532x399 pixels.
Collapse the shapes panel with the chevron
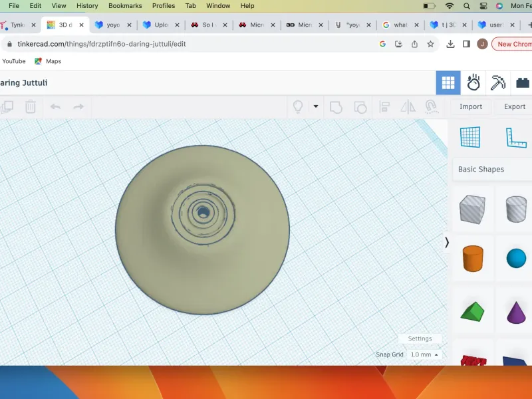point(446,242)
